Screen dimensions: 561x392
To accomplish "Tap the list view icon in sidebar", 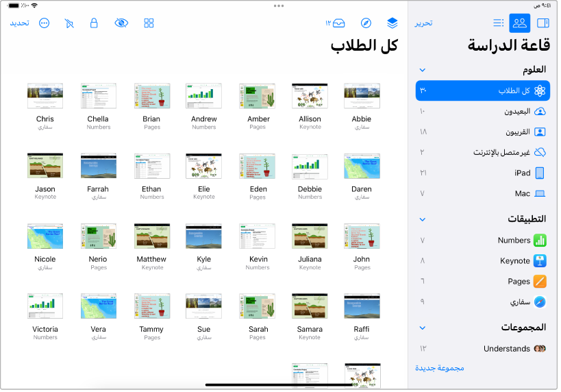I will 498,23.
